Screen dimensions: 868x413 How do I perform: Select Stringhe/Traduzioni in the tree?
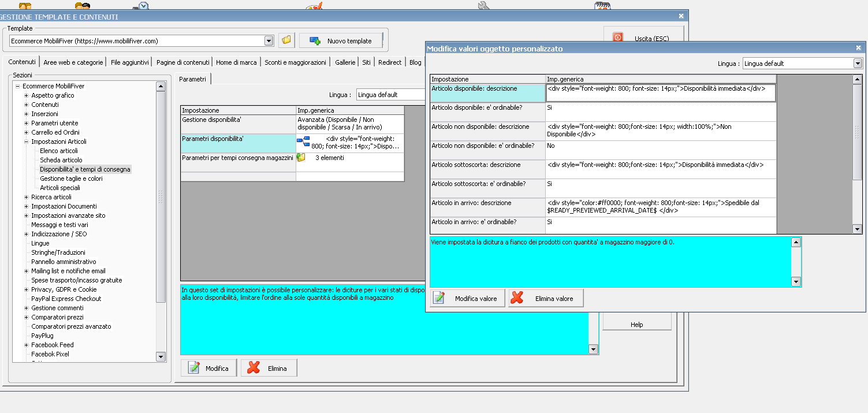pos(58,252)
